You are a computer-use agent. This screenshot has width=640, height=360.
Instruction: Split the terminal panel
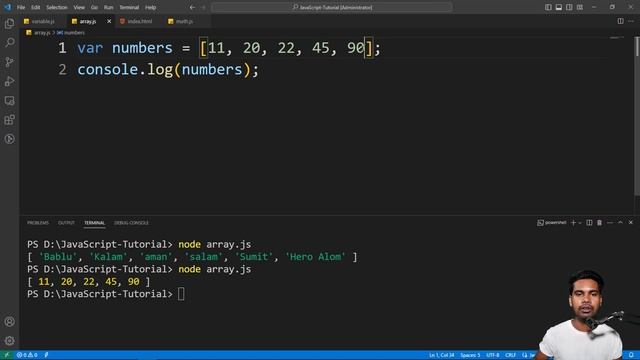[x=589, y=222]
